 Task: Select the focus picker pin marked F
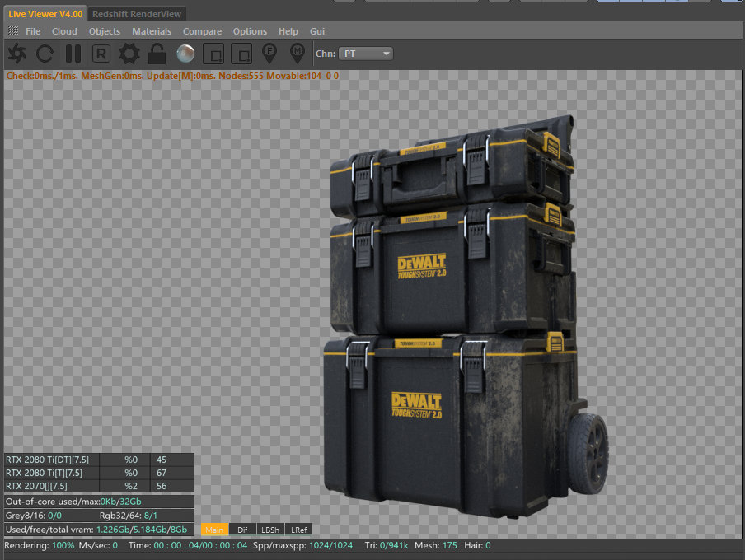pos(269,54)
